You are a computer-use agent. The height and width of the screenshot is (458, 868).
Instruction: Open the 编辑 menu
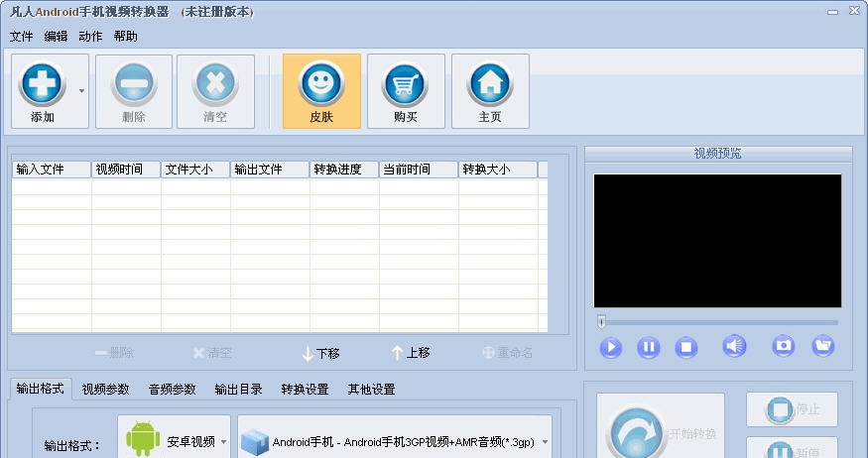coord(56,37)
